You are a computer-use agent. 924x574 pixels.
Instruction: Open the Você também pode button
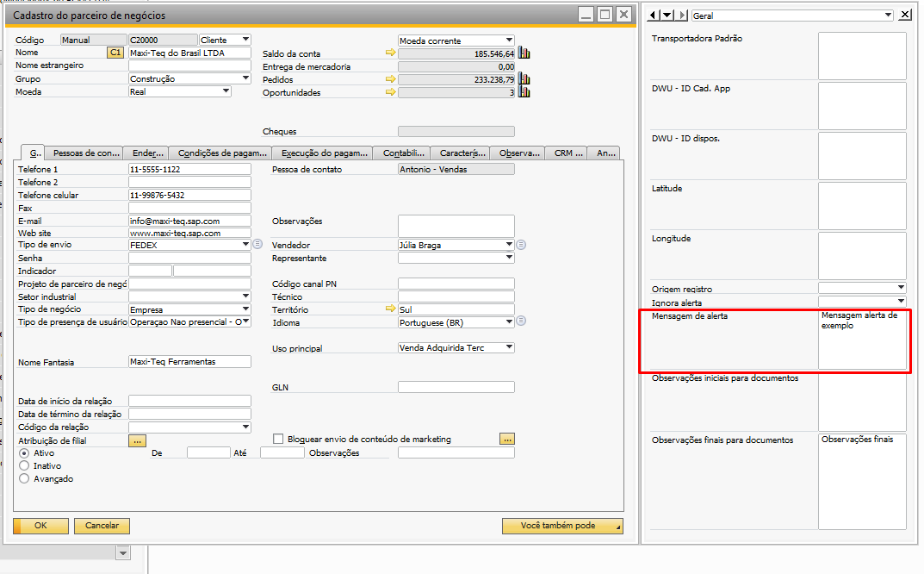click(562, 526)
